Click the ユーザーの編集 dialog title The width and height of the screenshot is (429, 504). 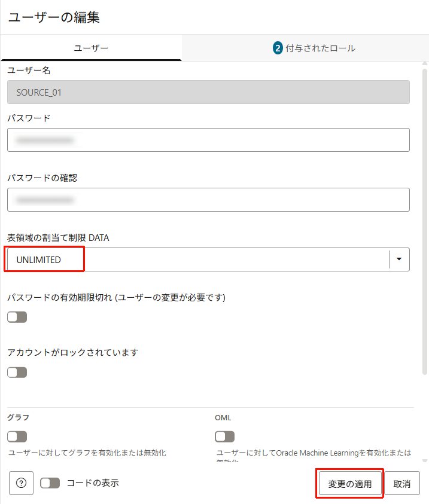pyautogui.click(x=54, y=17)
